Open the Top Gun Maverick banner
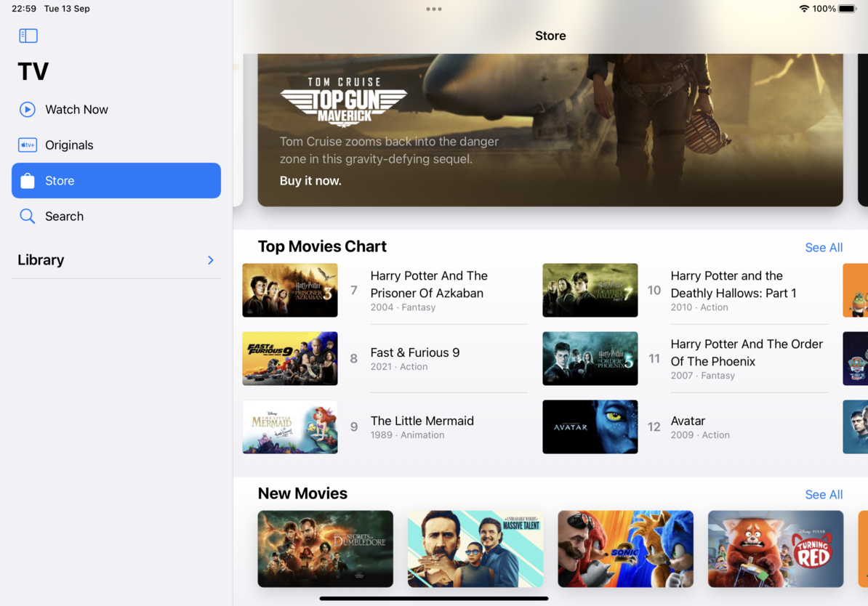The height and width of the screenshot is (606, 868). pos(550,130)
